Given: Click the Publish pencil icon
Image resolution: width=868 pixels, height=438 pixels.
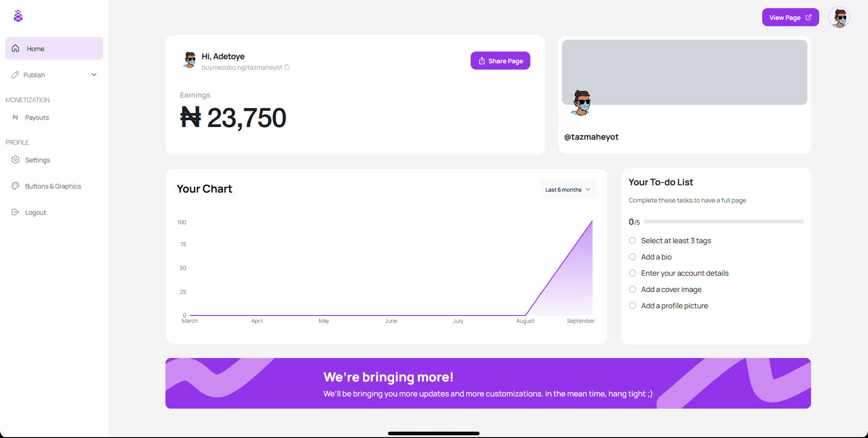Looking at the screenshot, I should click(x=15, y=75).
